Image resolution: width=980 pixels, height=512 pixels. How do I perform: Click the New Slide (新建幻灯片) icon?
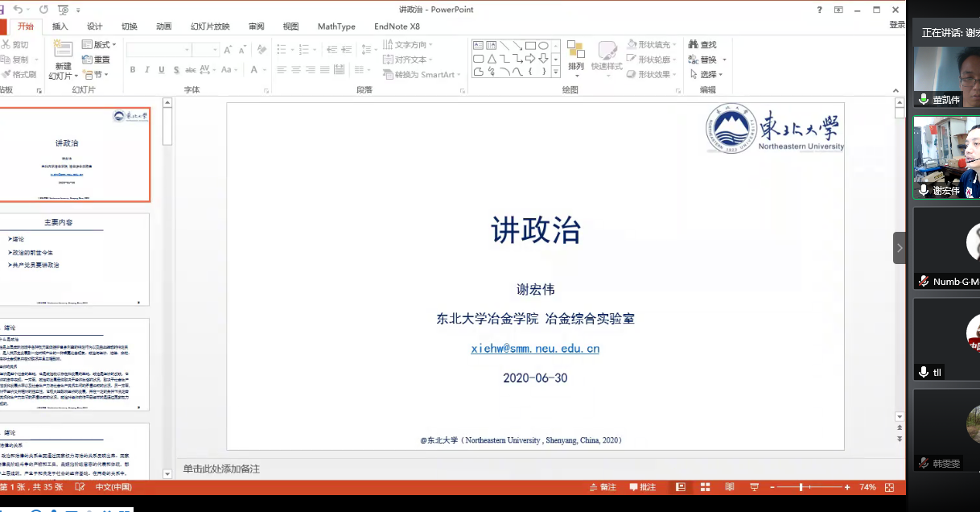[x=63, y=50]
